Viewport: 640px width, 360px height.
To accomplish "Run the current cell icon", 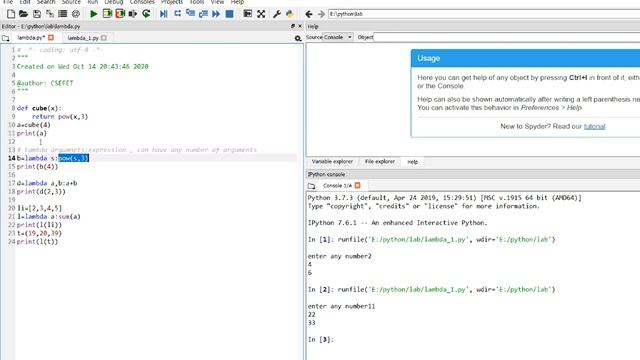I will tap(107, 14).
